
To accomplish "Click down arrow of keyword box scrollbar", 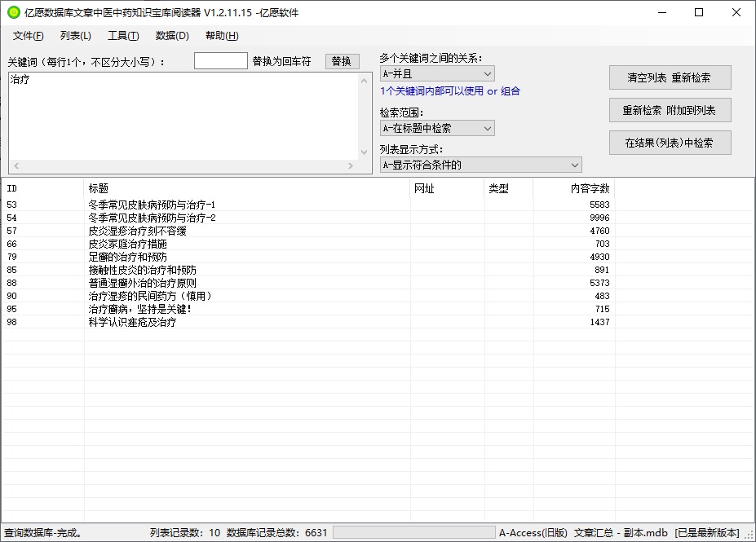I will click(x=364, y=152).
